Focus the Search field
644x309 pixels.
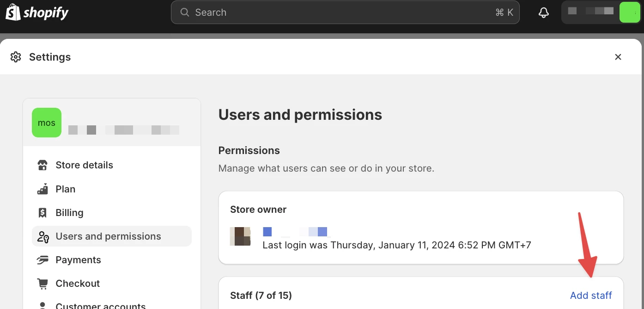(x=345, y=12)
